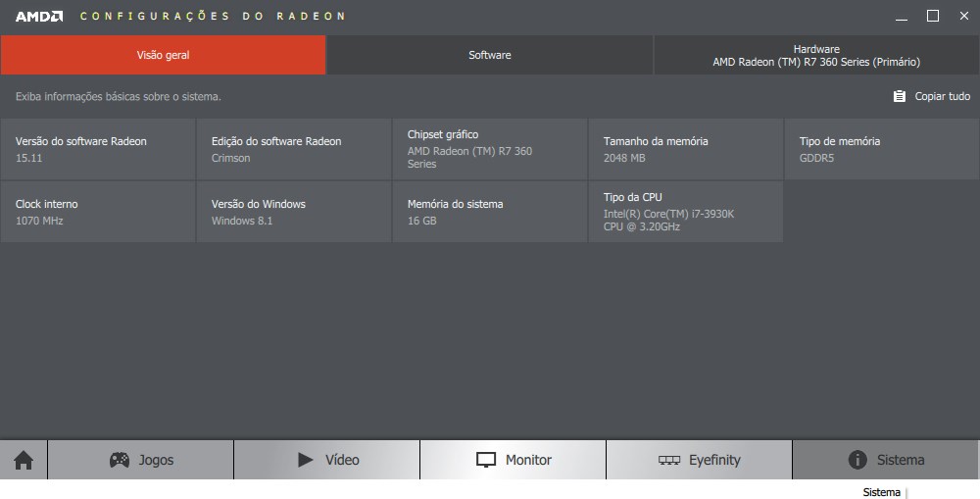Select the Tipo de memória GDDR5 tile
This screenshot has width=980, height=499.
(x=882, y=149)
